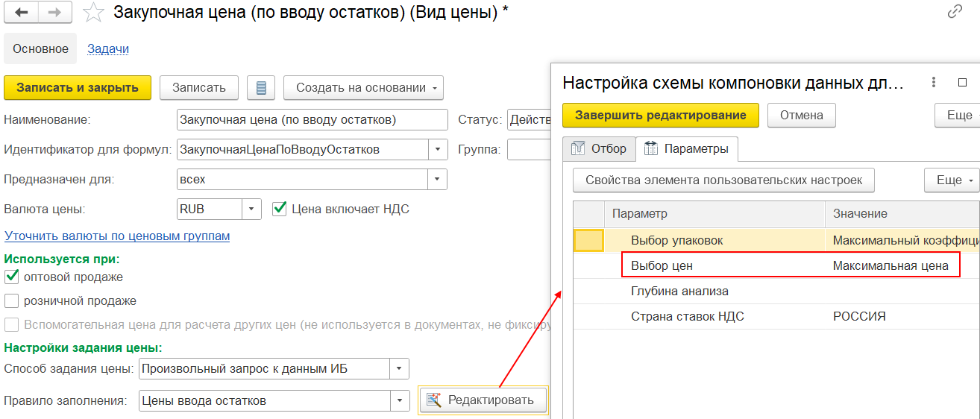
Task: Open the Способ задания цены dropdown
Action: pos(400,368)
